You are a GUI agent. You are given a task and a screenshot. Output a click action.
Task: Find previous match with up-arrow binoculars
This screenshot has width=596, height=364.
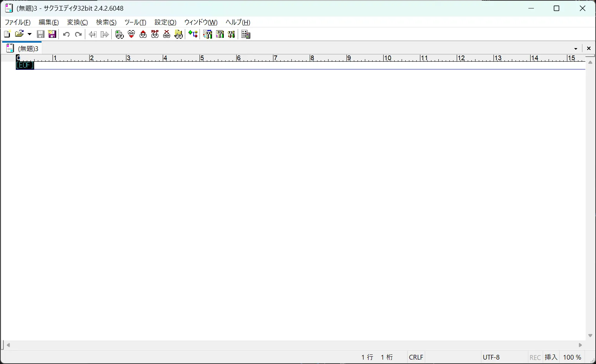[143, 34]
